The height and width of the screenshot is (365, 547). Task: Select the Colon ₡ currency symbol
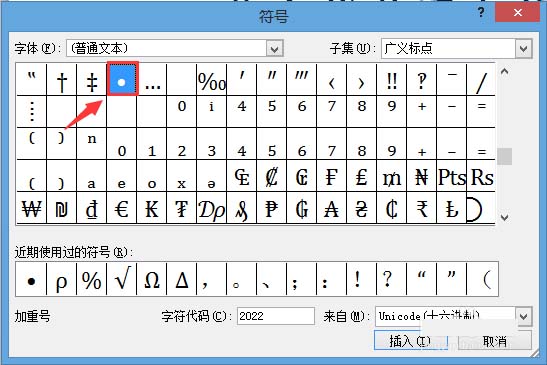coord(272,176)
